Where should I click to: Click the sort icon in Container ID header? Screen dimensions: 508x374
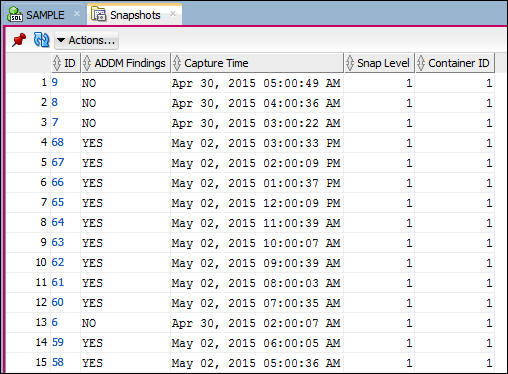pyautogui.click(x=421, y=63)
